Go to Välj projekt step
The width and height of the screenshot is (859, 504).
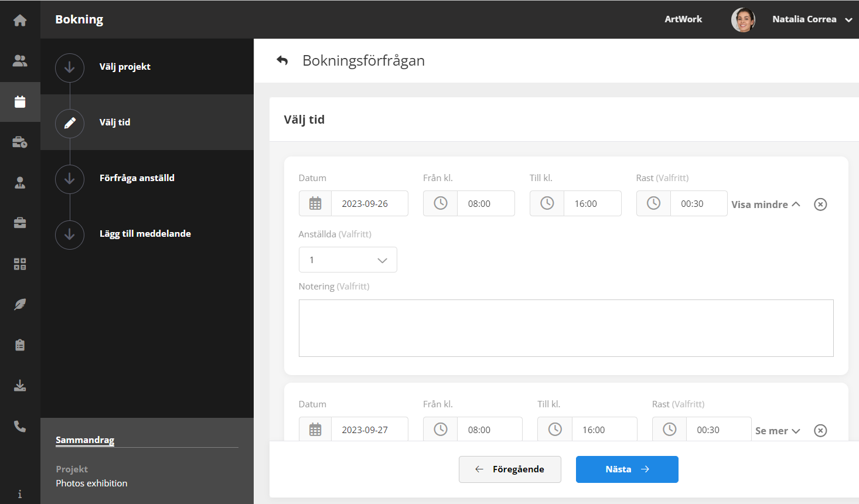coord(125,67)
